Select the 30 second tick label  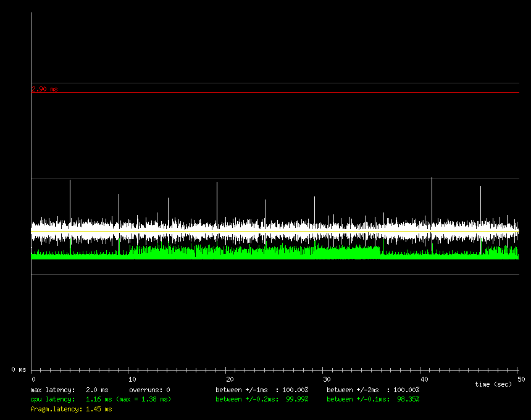click(x=327, y=379)
